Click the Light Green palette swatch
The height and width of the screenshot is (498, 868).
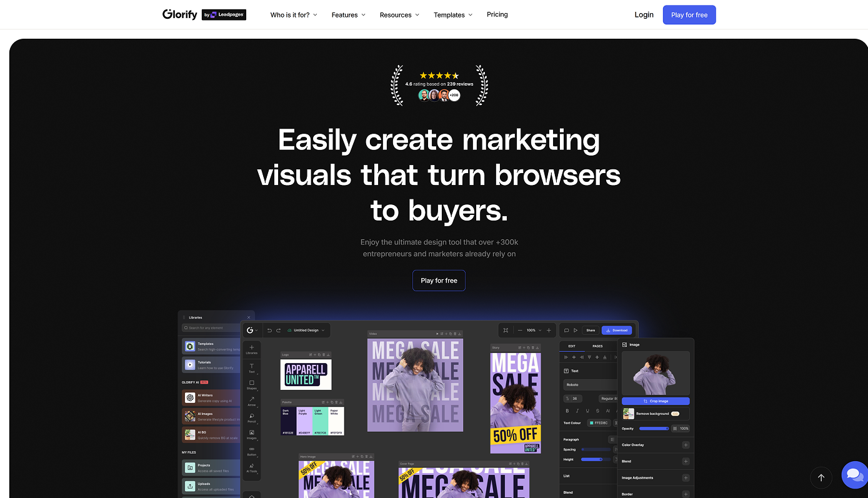(319, 421)
